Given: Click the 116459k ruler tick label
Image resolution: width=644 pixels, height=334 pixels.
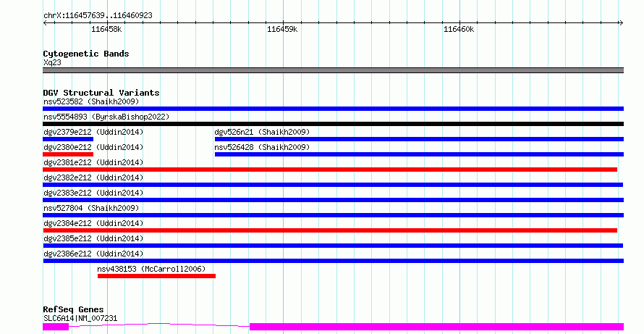Looking at the screenshot, I should tap(282, 30).
